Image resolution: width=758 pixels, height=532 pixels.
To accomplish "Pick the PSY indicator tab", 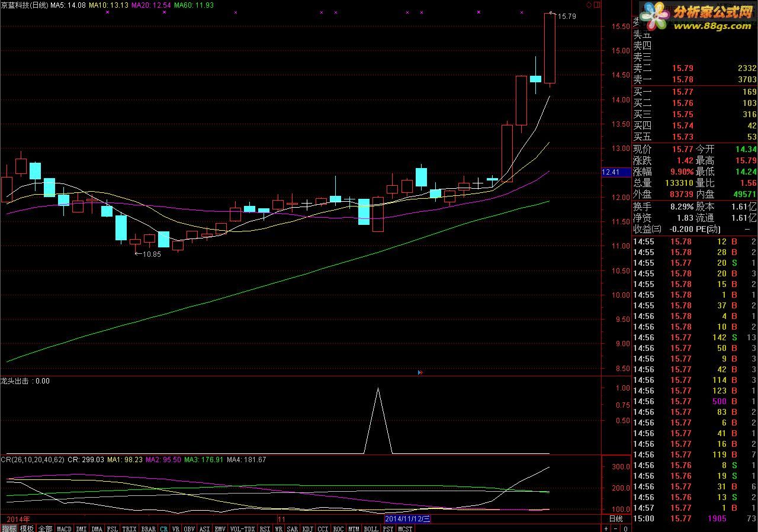I will [x=388, y=528].
